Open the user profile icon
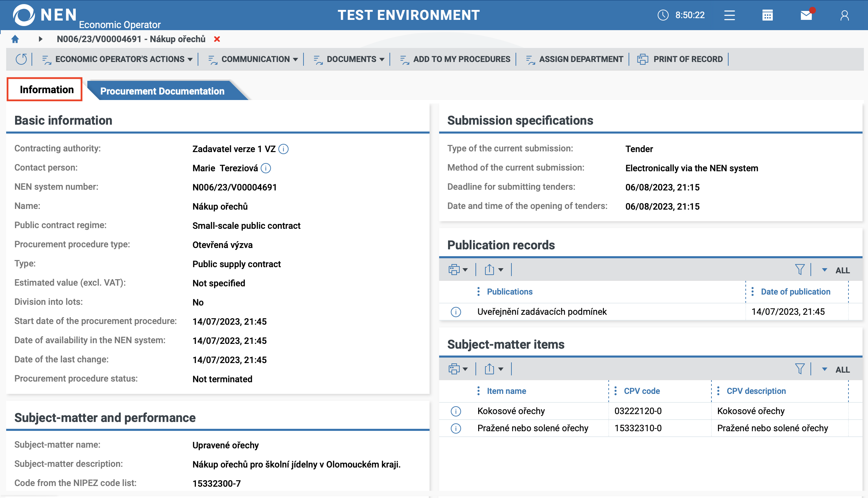The image size is (868, 498). pyautogui.click(x=844, y=15)
